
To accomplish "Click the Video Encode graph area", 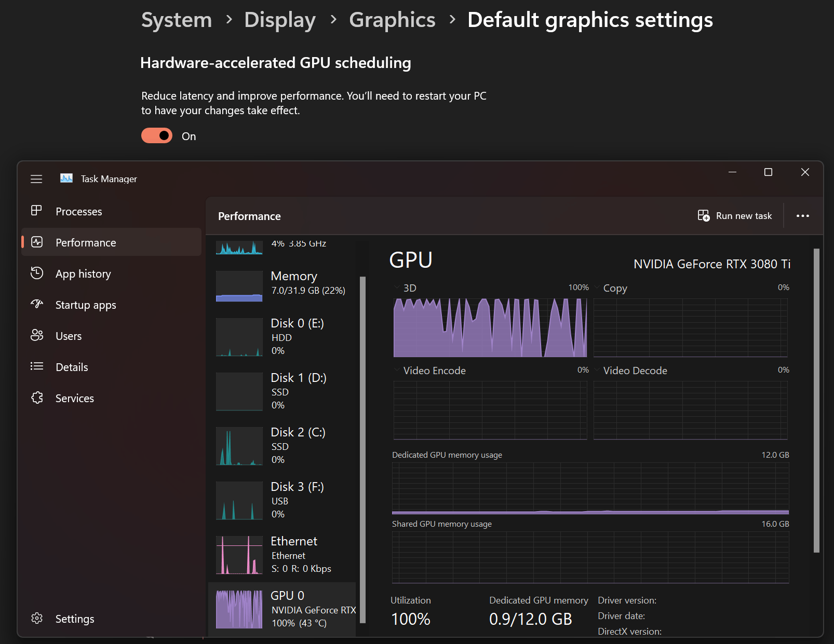I will 490,410.
